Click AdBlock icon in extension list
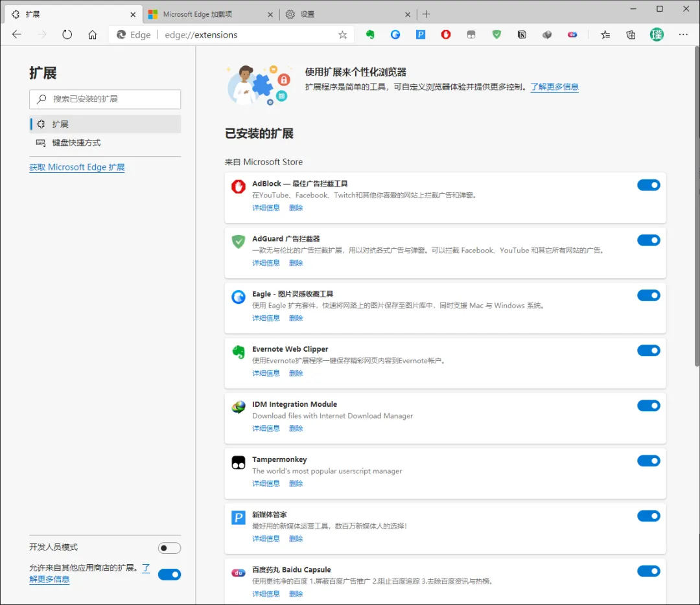Image resolution: width=700 pixels, height=605 pixels. click(x=239, y=186)
